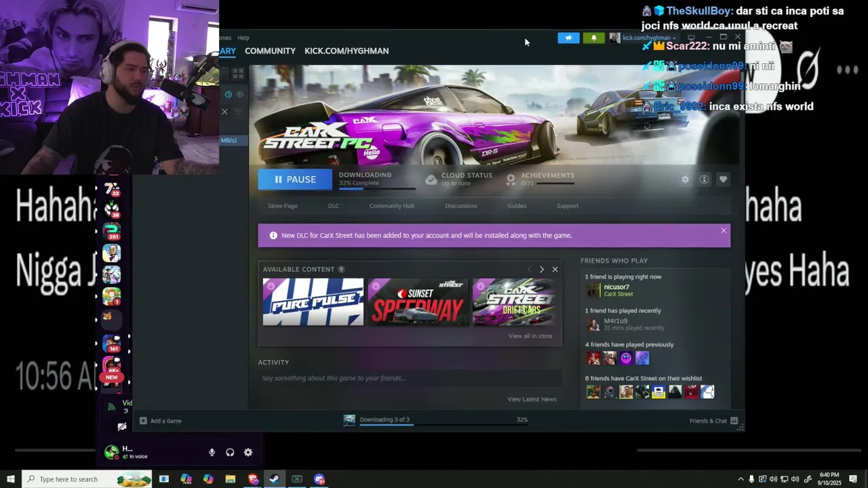This screenshot has height=488, width=868.
Task: Show hidden tray icons chevron
Action: (x=741, y=479)
